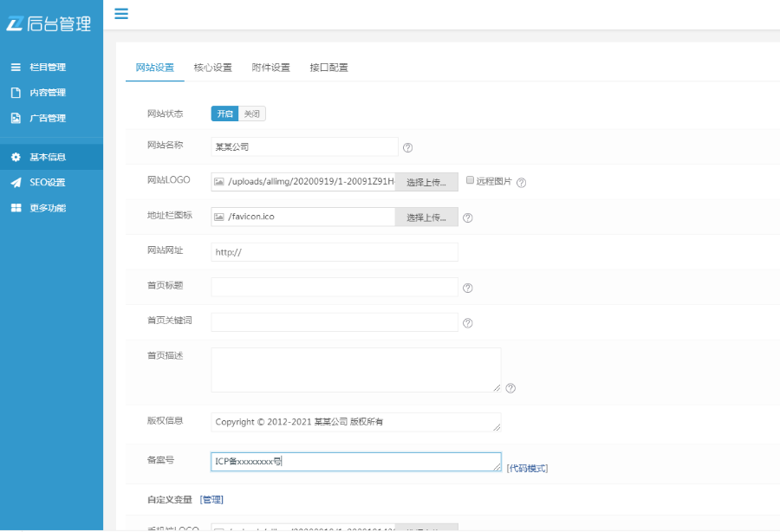
Task: Click the help icon next to 首页关键词
Action: coord(468,323)
